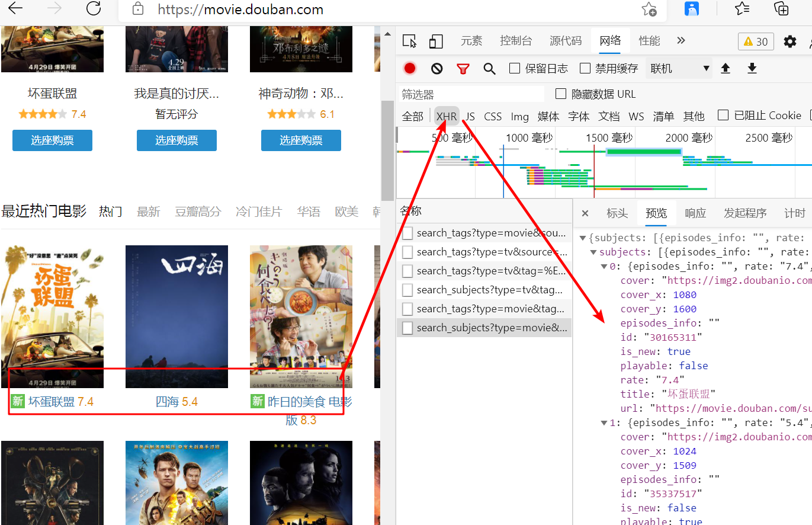Select request search_tags?type=movie&sou
Image resolution: width=812 pixels, height=525 pixels.
[x=484, y=233]
